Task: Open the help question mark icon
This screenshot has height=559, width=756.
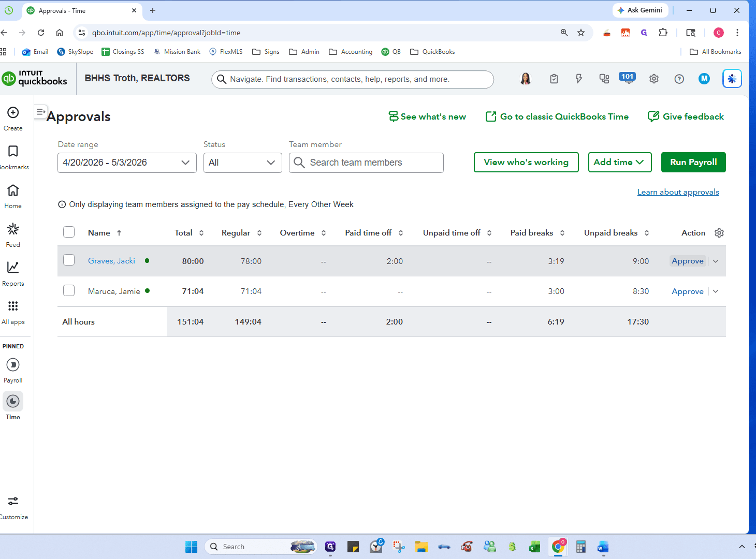Action: [x=679, y=79]
